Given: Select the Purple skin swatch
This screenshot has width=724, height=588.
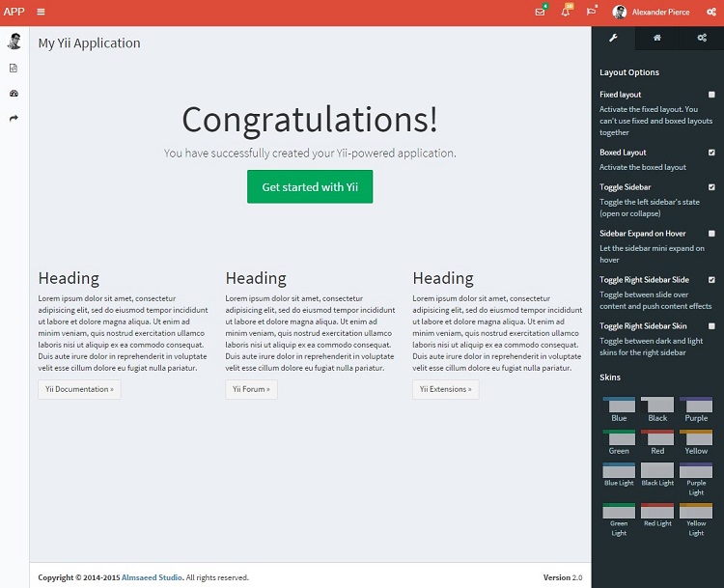Looking at the screenshot, I should click(x=696, y=406).
